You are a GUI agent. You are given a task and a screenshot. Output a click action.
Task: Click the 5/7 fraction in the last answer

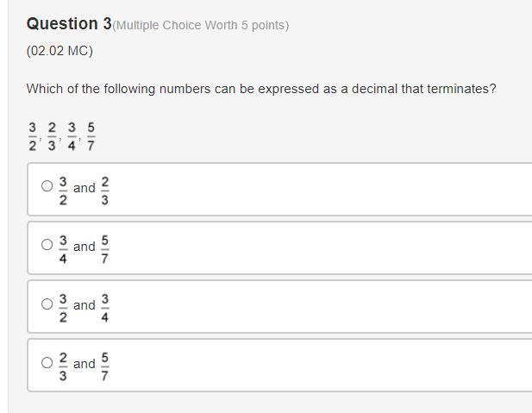coord(105,366)
